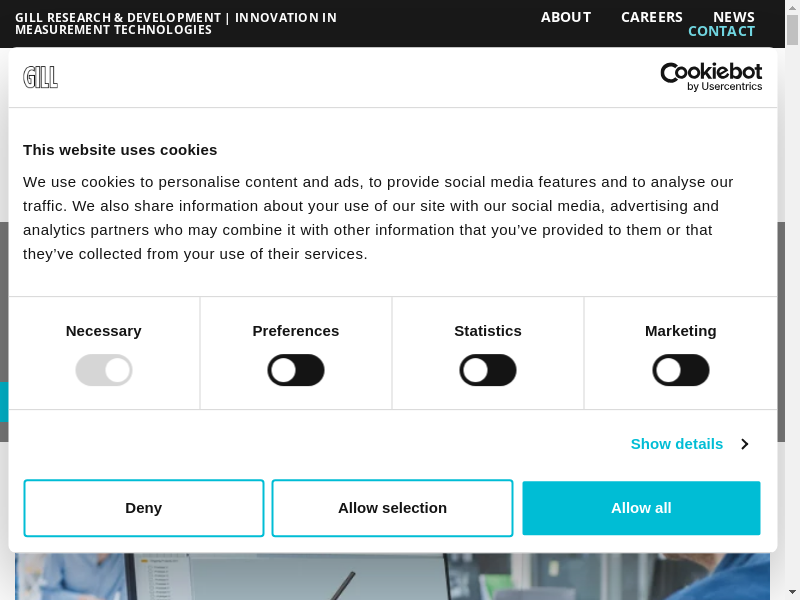This screenshot has width=800, height=600.
Task: Toggle the Necessary cookies switch
Action: tap(104, 370)
